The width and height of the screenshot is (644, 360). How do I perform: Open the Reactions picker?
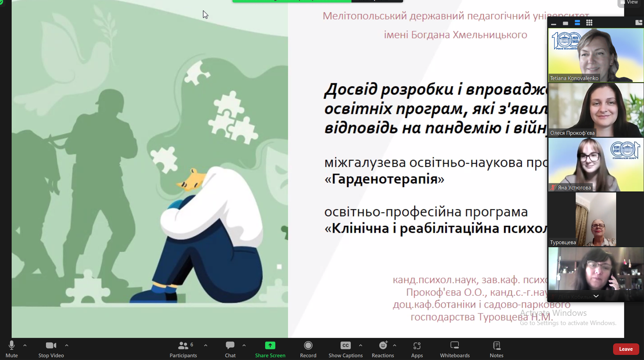pyautogui.click(x=382, y=349)
